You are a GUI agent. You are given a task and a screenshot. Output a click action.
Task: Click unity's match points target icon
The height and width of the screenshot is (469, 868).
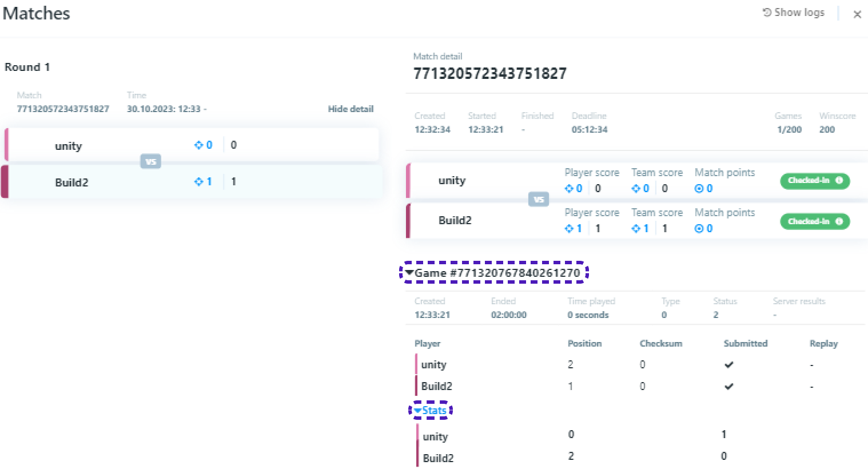[x=698, y=189]
